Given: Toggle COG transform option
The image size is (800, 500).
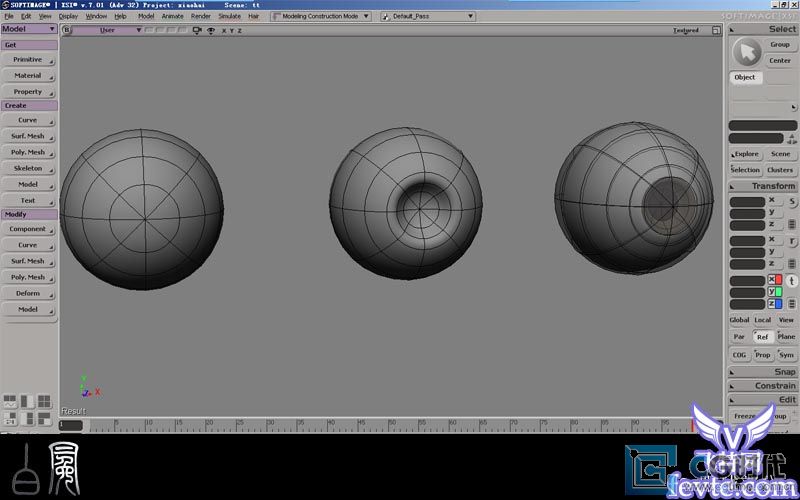Looking at the screenshot, I should [x=739, y=355].
